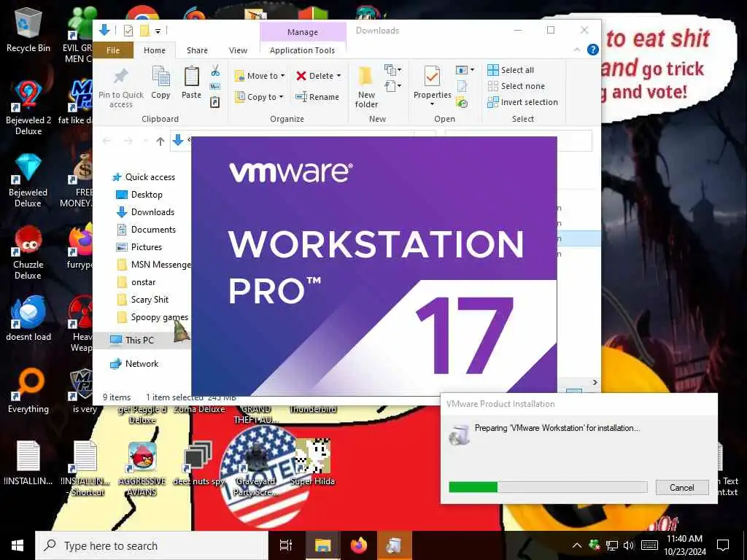Click Rename in Organize group
The width and height of the screenshot is (747, 560).
317,97
